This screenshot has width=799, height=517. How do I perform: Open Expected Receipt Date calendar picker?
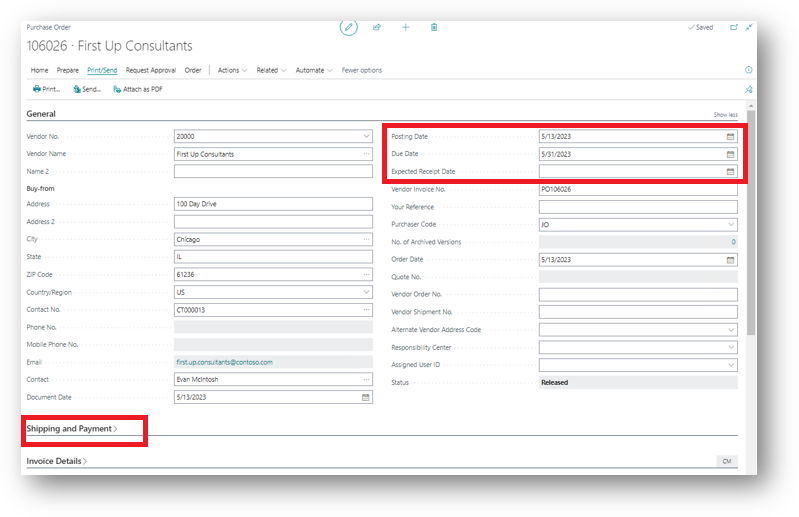click(730, 172)
